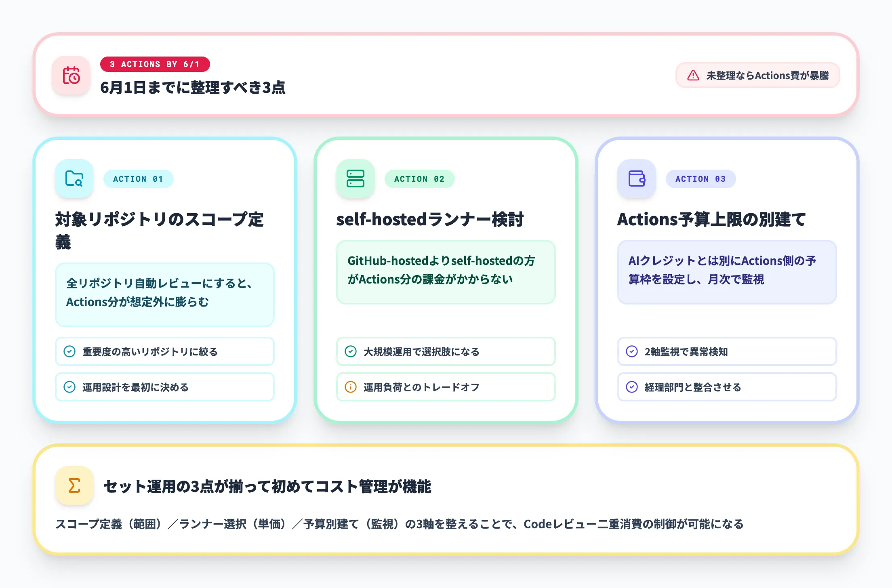This screenshot has width=892, height=588.
Task: Click the ACTION 03 label
Action: [x=701, y=179]
